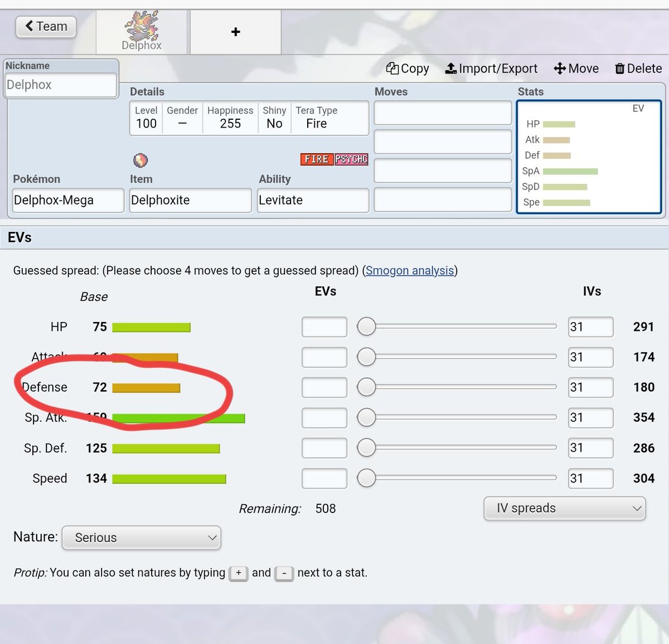Open the Happiness 255 setting
This screenshot has width=669, height=644.
coord(230,118)
